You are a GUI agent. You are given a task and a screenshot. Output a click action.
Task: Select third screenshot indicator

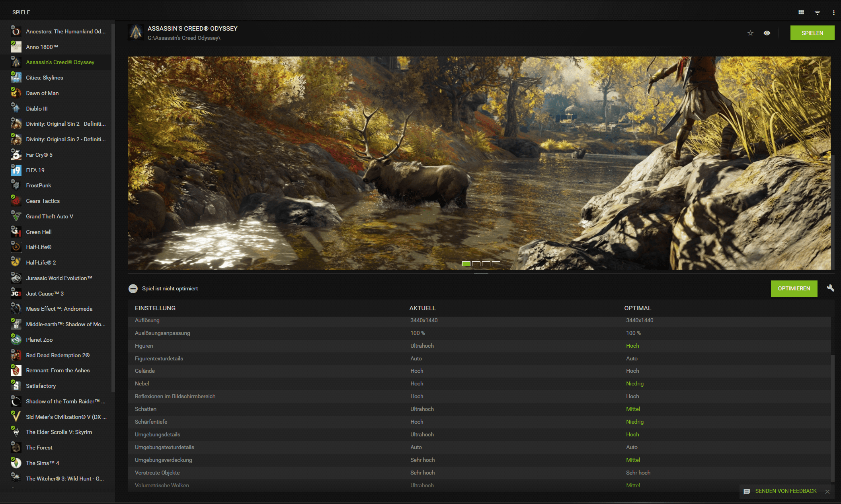tap(486, 264)
